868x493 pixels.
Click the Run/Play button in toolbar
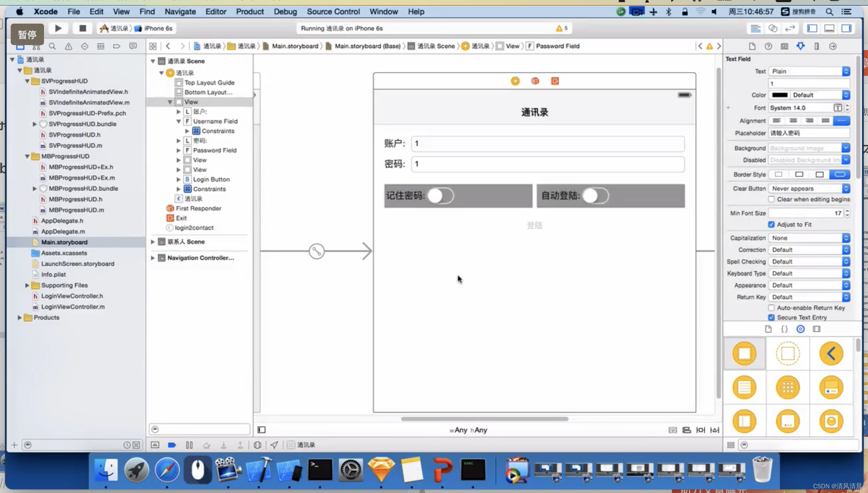coord(58,28)
